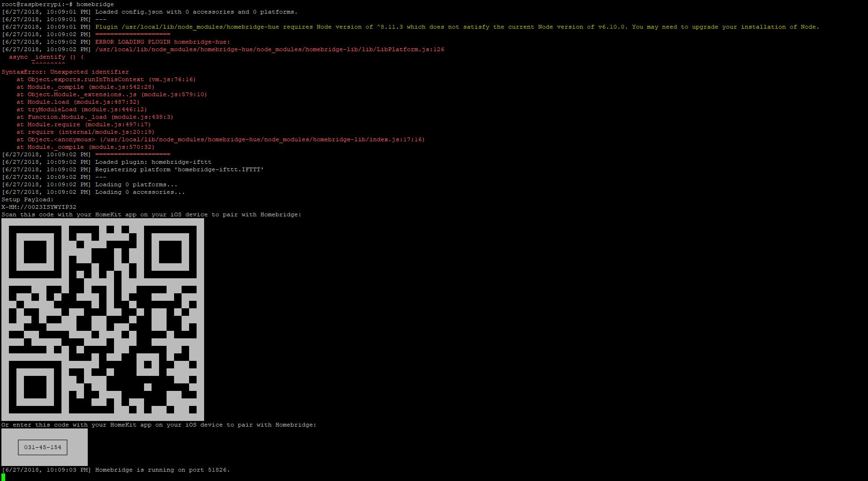Screen dimensions: 868x481
Task: Click the green terminal cursor block
Action: 3,477
